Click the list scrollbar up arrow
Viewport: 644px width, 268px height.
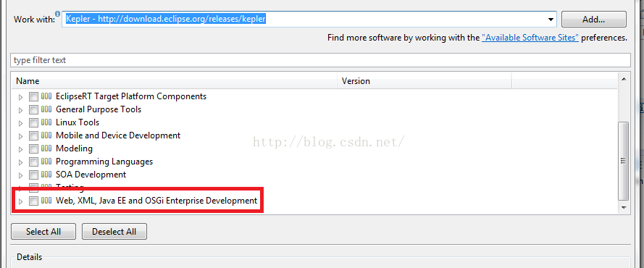click(x=624, y=79)
